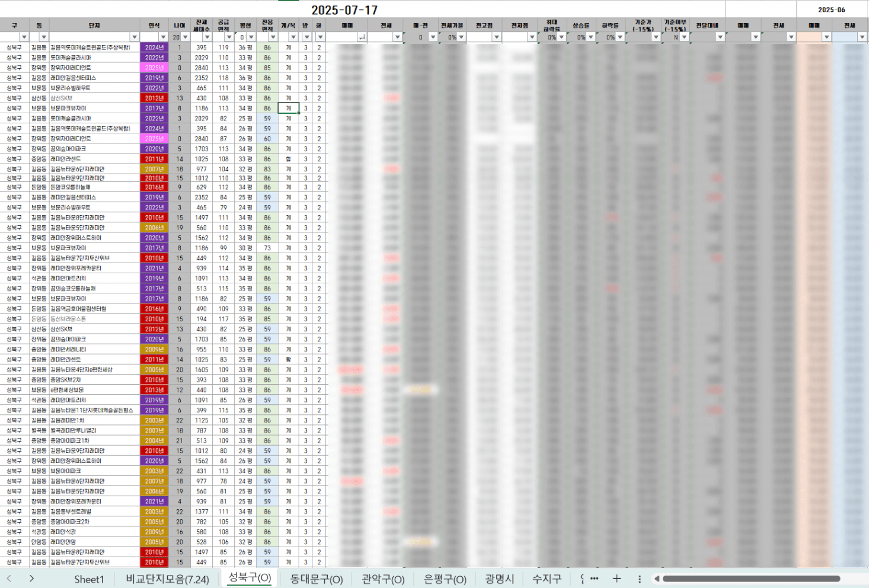Select cell 길음뉴타운11단지롯데캐슬골든힐스
The height and width of the screenshot is (588, 869).
point(94,410)
